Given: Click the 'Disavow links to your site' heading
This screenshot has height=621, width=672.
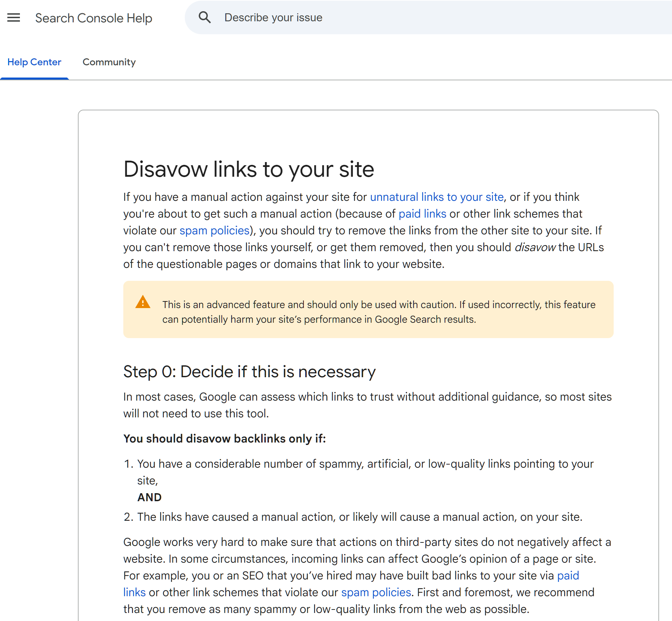Looking at the screenshot, I should (249, 169).
